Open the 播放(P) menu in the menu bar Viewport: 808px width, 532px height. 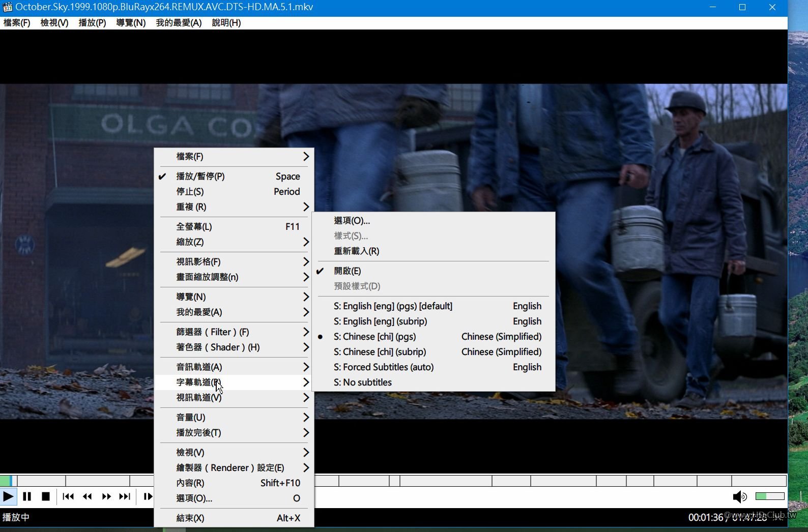click(92, 23)
